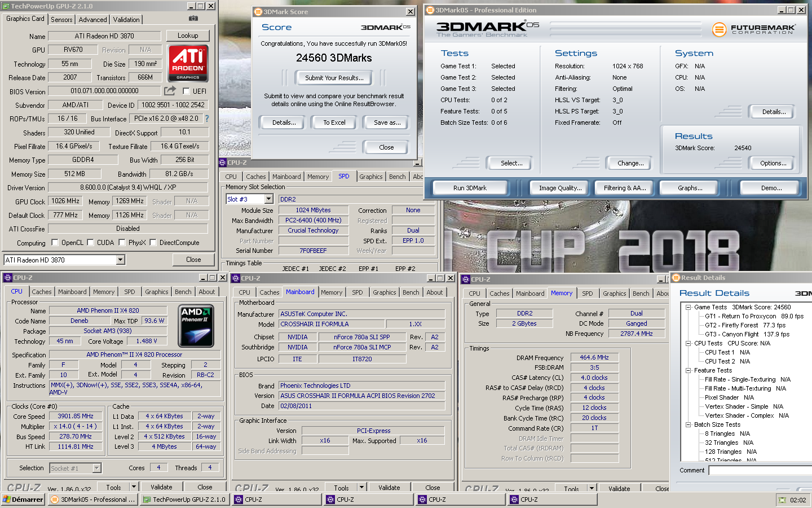Image resolution: width=812 pixels, height=508 pixels.
Task: Click the Image Quality button
Action: point(560,188)
